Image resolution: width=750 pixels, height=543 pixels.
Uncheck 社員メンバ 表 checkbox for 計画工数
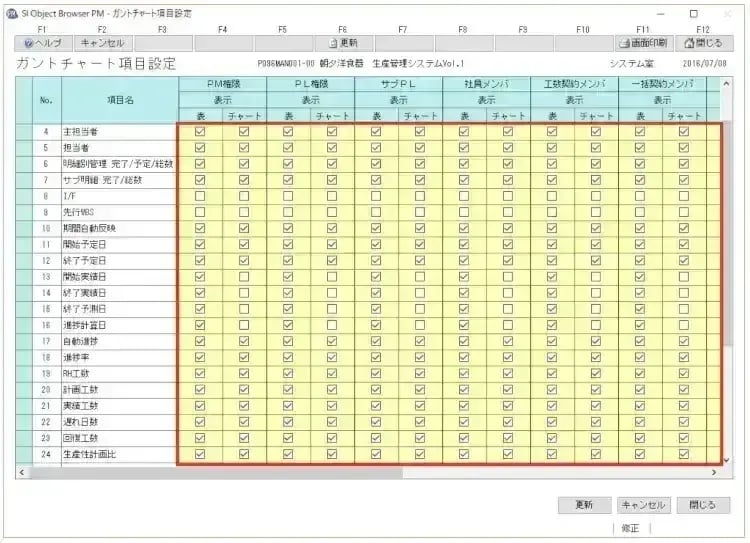click(x=464, y=390)
